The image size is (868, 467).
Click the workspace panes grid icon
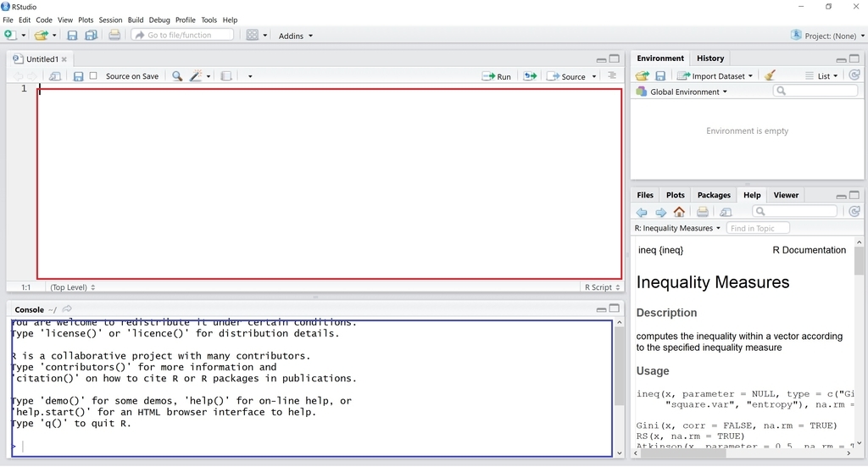tap(253, 35)
